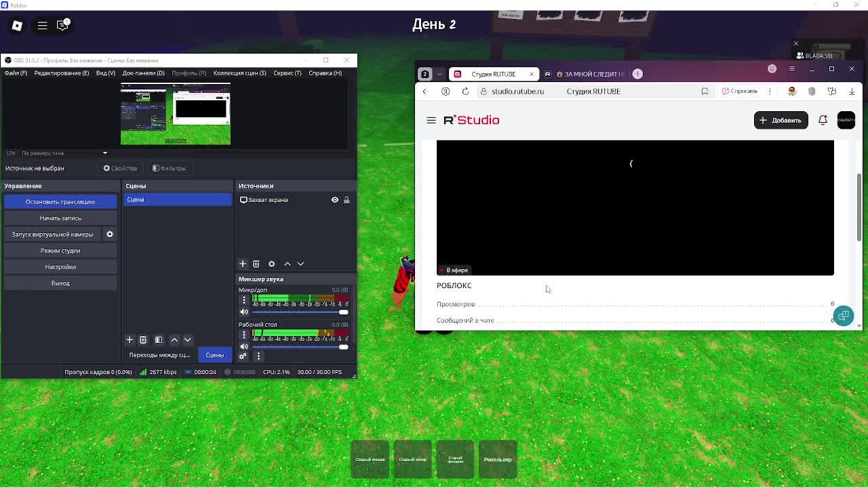The width and height of the screenshot is (868, 488).
Task: Switch to Сцены dock tab
Action: click(x=215, y=355)
